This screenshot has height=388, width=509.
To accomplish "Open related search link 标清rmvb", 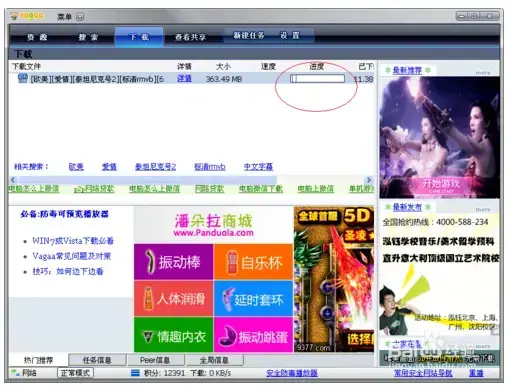I will click(210, 166).
